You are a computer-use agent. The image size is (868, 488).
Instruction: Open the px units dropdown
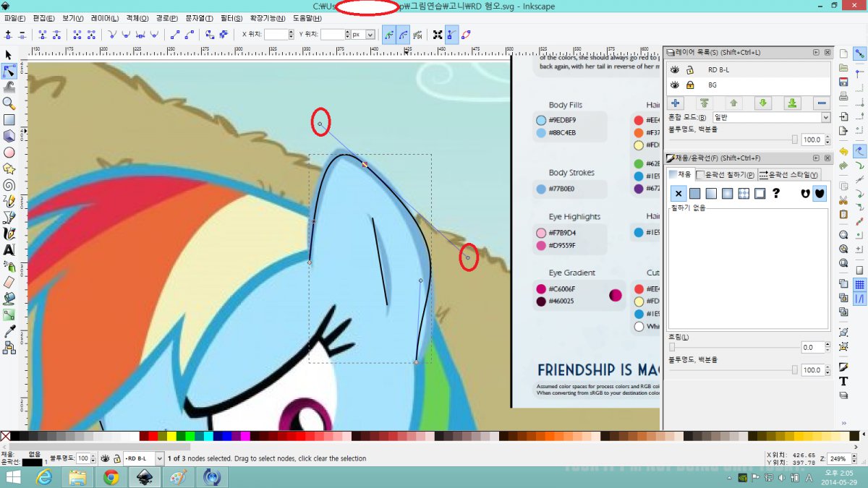363,35
